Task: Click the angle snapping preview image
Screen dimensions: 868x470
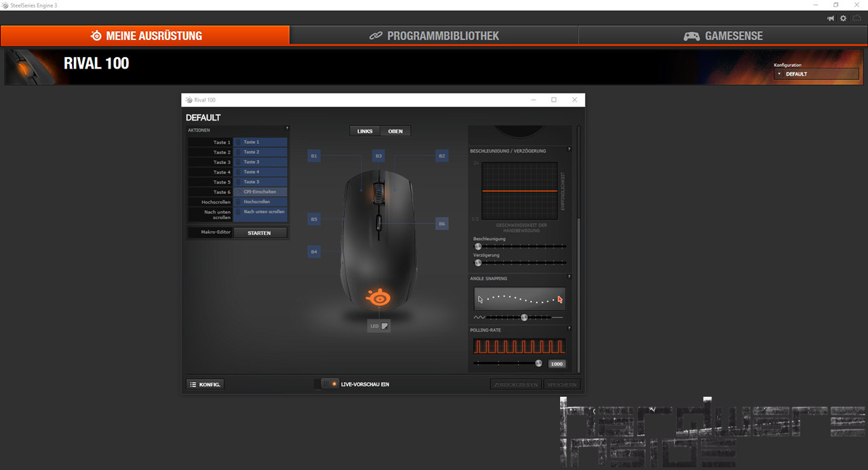Action: (519, 298)
